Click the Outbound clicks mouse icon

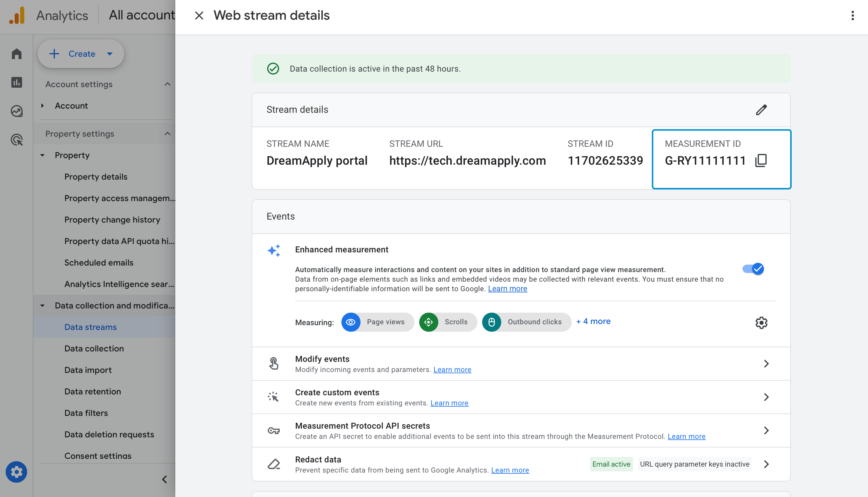click(492, 322)
